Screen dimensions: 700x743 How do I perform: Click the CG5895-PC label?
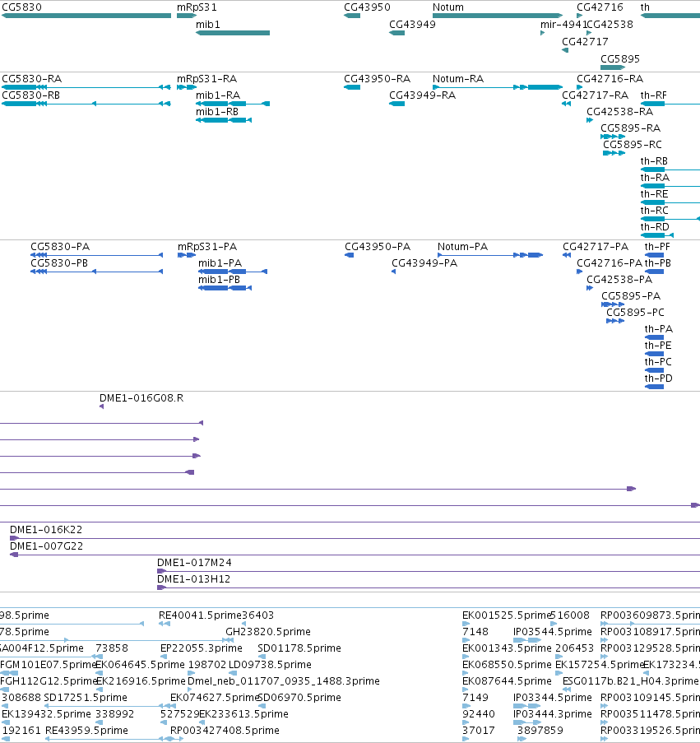(x=635, y=313)
